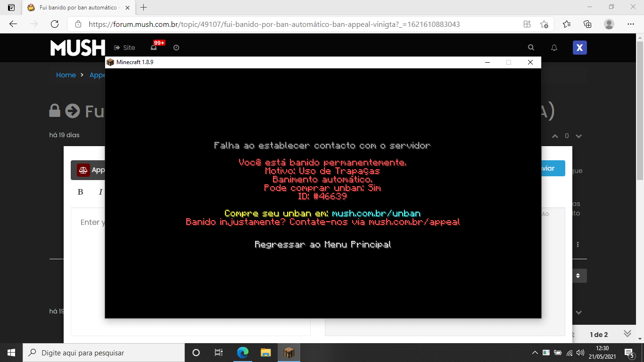The height and width of the screenshot is (362, 644).
Task: Click the 'Digite aqui para pesquisar' search box
Action: coord(104,353)
